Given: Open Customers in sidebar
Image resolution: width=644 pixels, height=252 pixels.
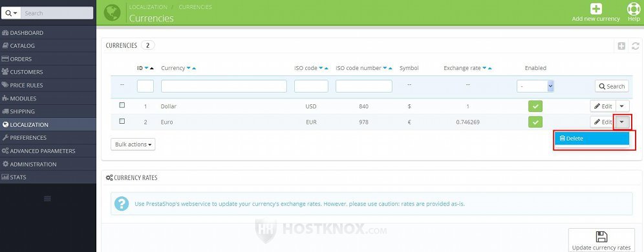Looking at the screenshot, I should 48,72.
